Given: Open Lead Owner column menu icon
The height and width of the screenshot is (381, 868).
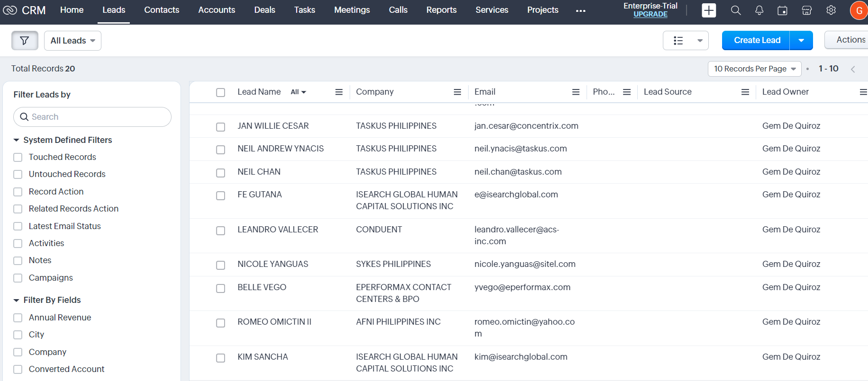Looking at the screenshot, I should pos(863,92).
